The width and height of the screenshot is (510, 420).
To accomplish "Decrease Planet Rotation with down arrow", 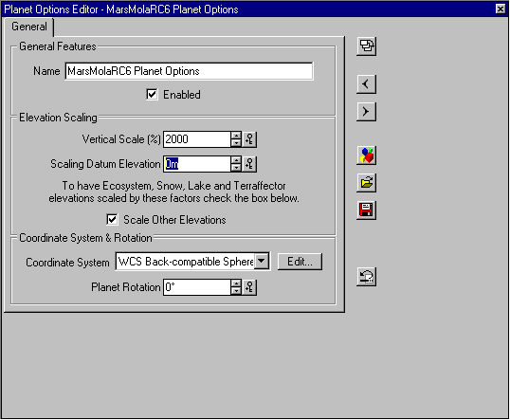I will pos(236,291).
